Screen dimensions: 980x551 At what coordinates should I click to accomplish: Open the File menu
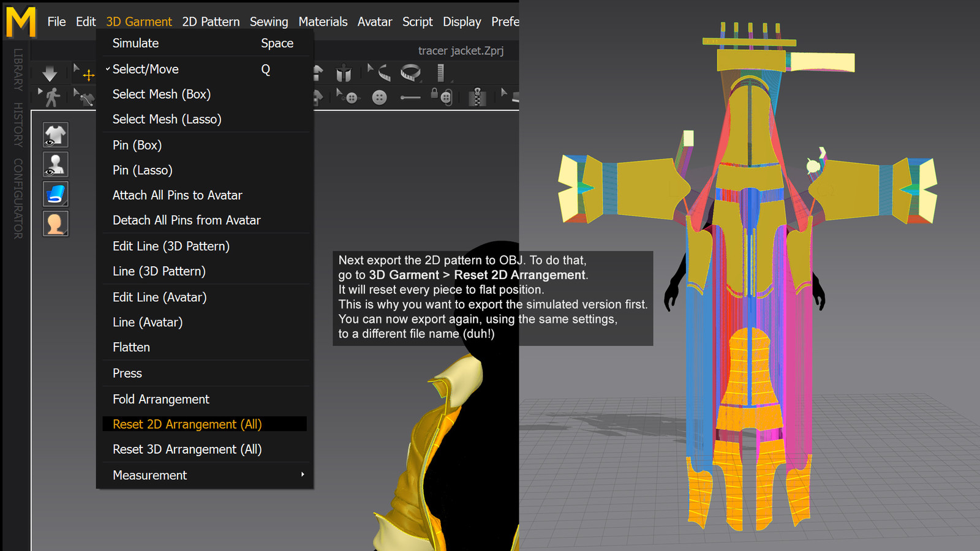tap(56, 21)
